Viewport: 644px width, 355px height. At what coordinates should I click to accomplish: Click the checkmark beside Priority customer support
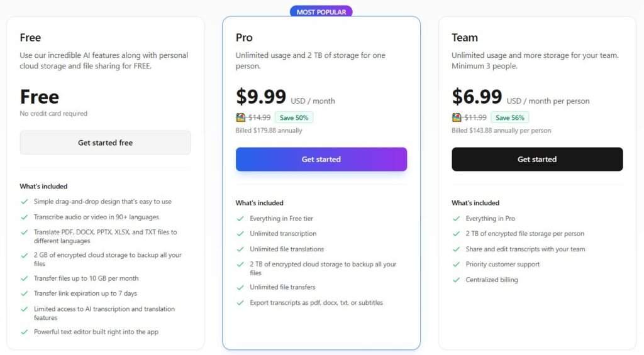[x=456, y=265]
